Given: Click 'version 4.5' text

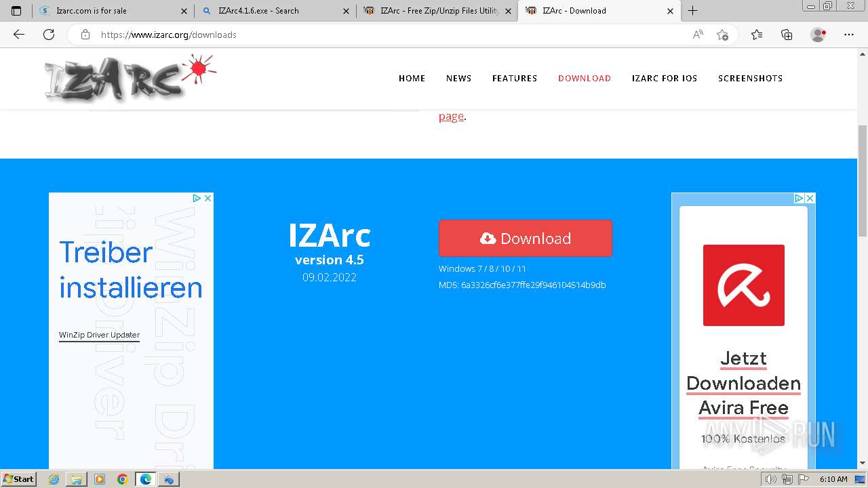Looking at the screenshot, I should point(330,260).
